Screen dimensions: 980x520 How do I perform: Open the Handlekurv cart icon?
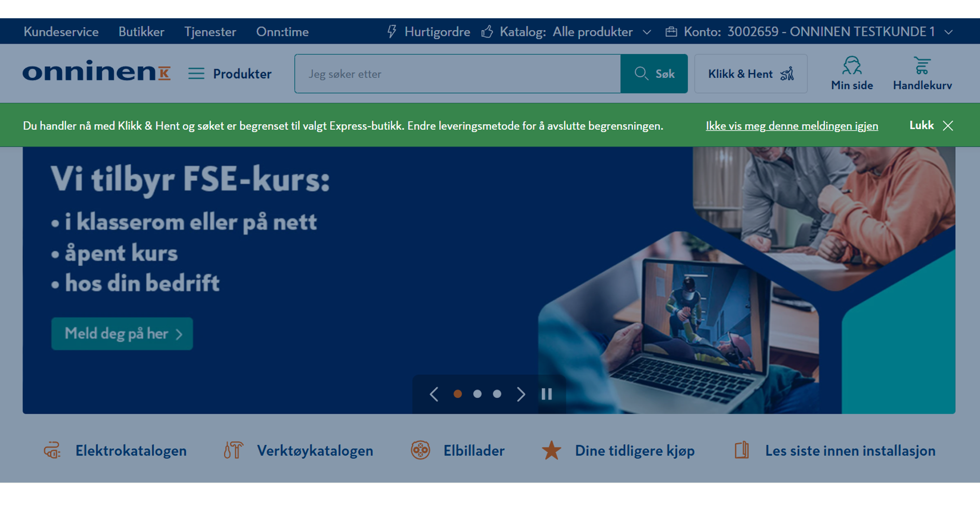click(922, 66)
